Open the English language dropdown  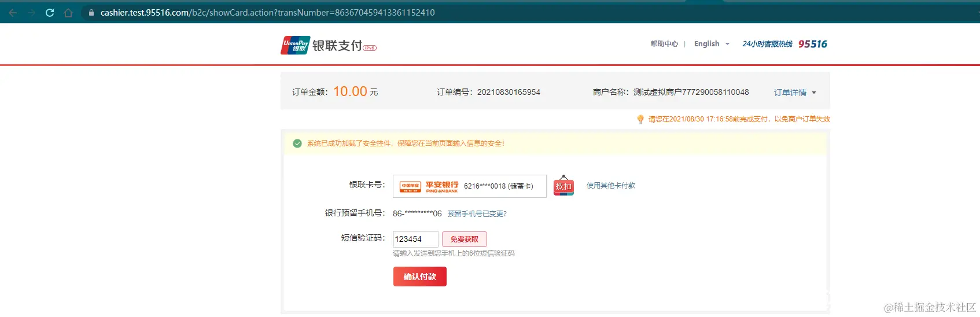pos(712,44)
